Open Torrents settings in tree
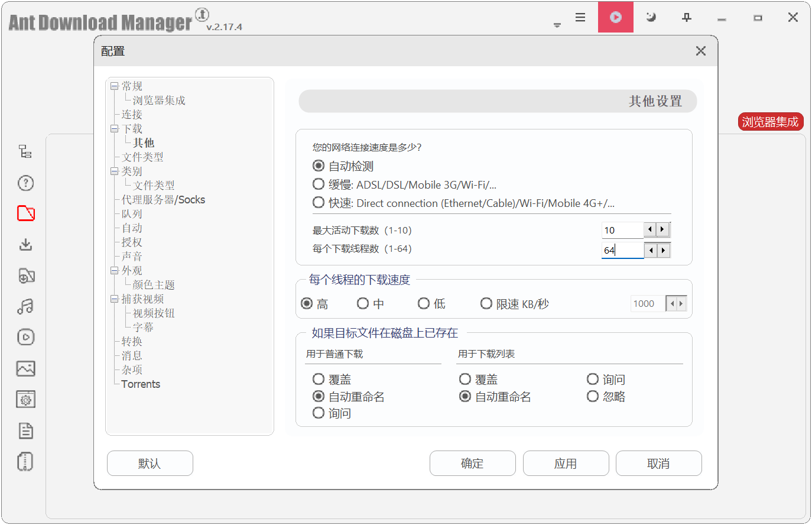Image resolution: width=812 pixels, height=525 pixels. [141, 384]
